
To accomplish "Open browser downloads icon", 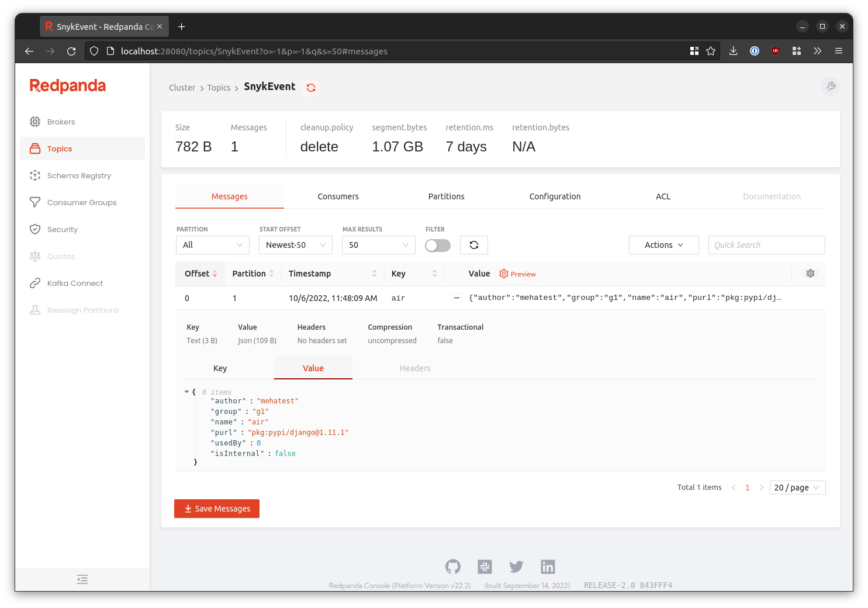I will click(x=733, y=51).
